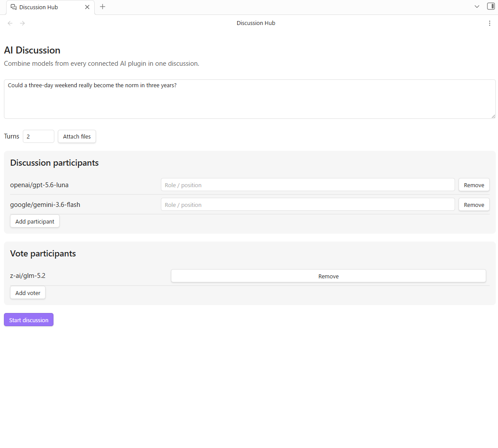Image resolution: width=498 pixels, height=448 pixels.
Task: Click the 'Vote participants' heading
Action: click(43, 254)
